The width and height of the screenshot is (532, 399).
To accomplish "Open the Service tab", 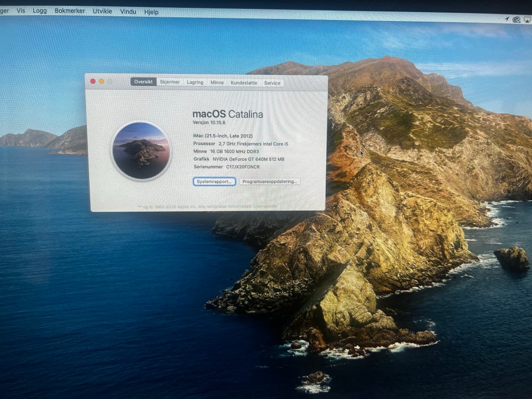I will tap(272, 83).
